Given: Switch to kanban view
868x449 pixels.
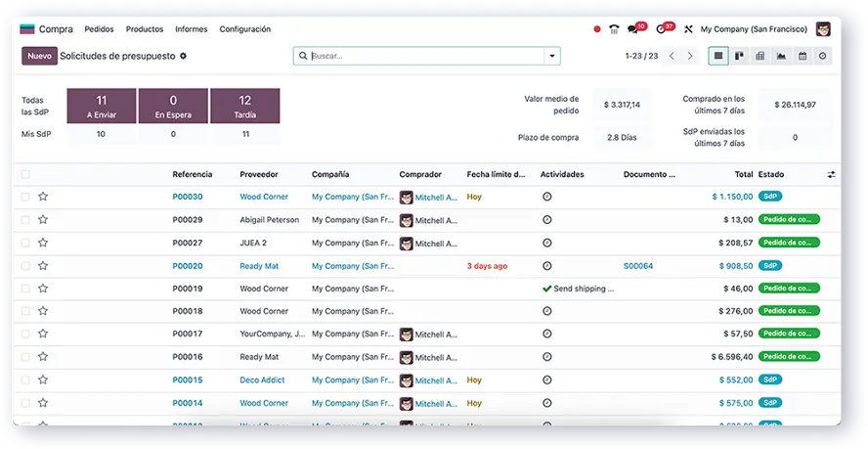Looking at the screenshot, I should click(739, 56).
